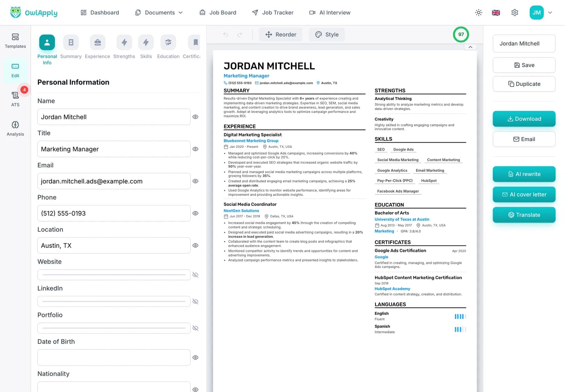Viewport: 565px width, 392px height.
Task: Toggle visibility of the Email field
Action: (195, 181)
